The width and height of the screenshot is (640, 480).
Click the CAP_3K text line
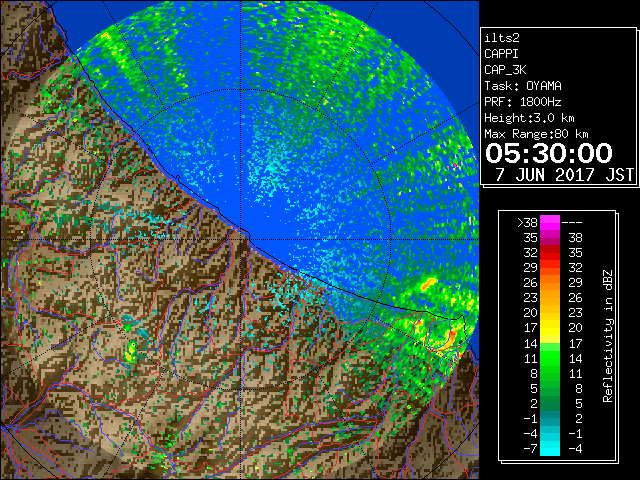pos(505,70)
